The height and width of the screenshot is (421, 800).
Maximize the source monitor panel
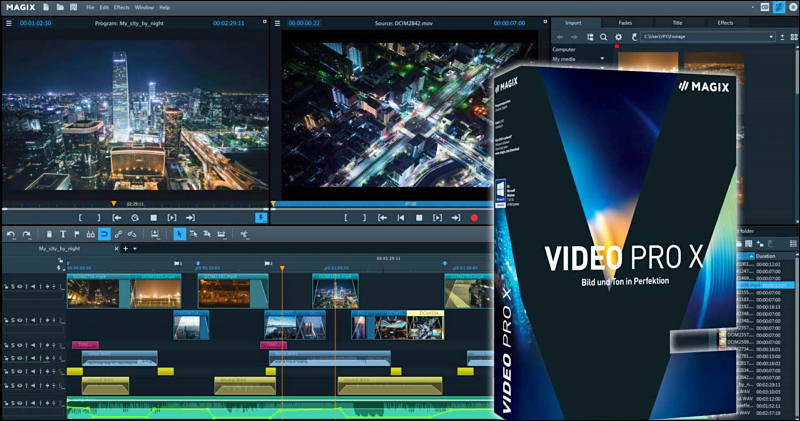545,21
